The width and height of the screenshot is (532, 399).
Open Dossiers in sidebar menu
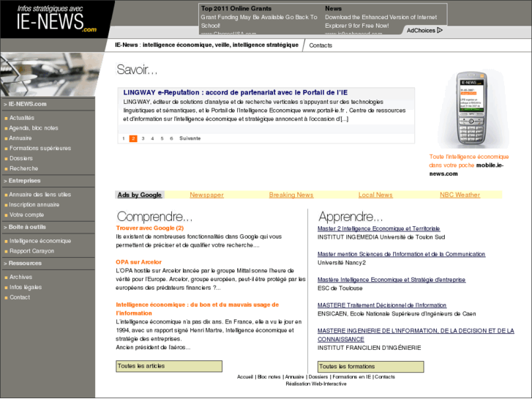[21, 158]
